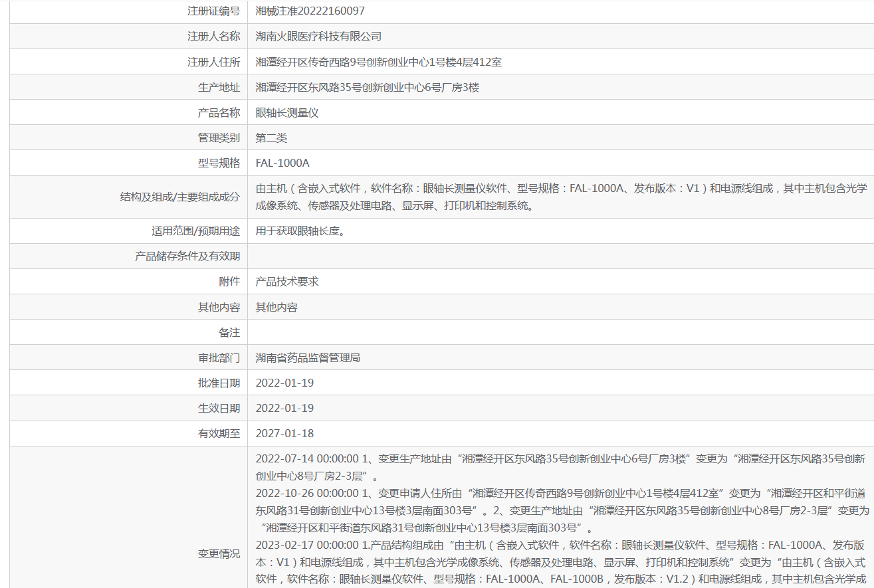Click the 适用范围/预期用途 label

[x=195, y=231]
